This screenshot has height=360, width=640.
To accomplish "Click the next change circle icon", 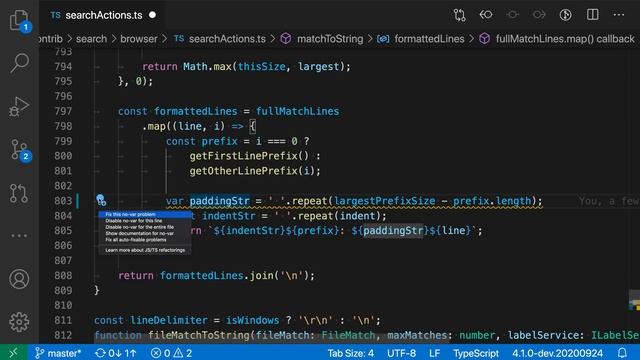I will (x=539, y=15).
